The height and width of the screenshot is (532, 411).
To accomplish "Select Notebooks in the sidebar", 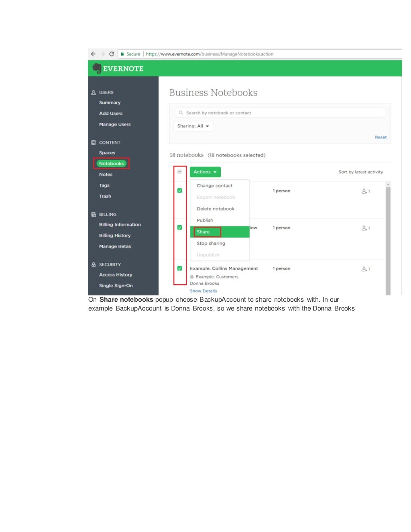I will point(112,164).
